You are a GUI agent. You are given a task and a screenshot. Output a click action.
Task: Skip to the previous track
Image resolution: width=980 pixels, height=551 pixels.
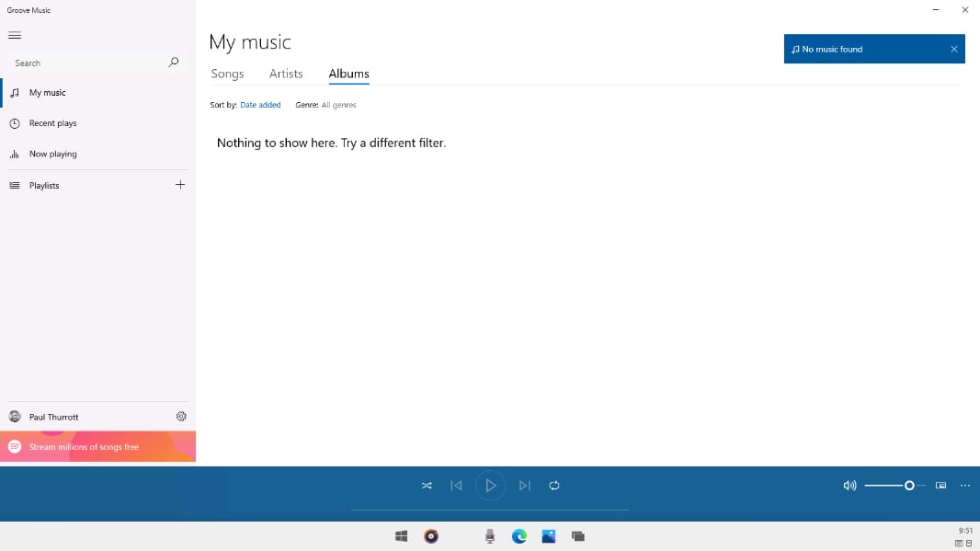(x=456, y=486)
